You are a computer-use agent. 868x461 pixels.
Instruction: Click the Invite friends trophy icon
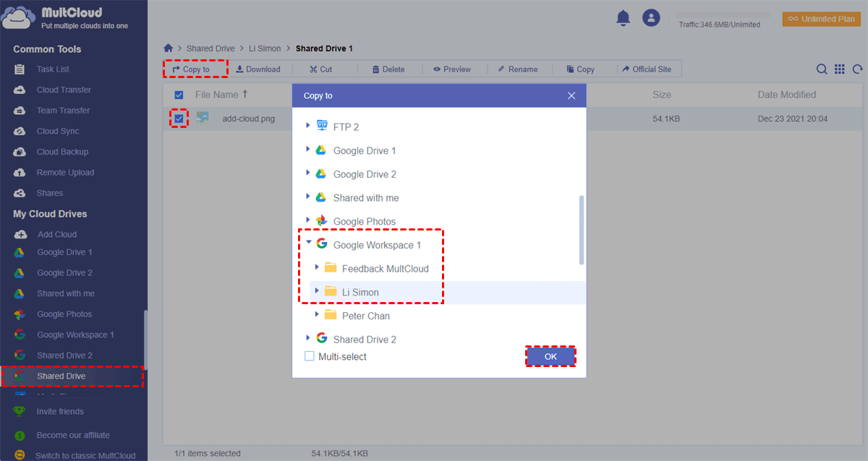click(x=20, y=411)
